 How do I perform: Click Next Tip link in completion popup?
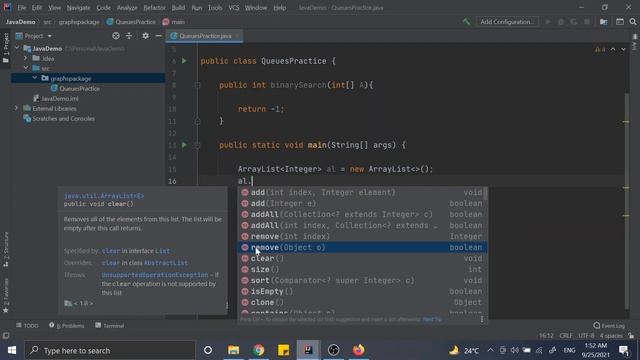click(432, 319)
